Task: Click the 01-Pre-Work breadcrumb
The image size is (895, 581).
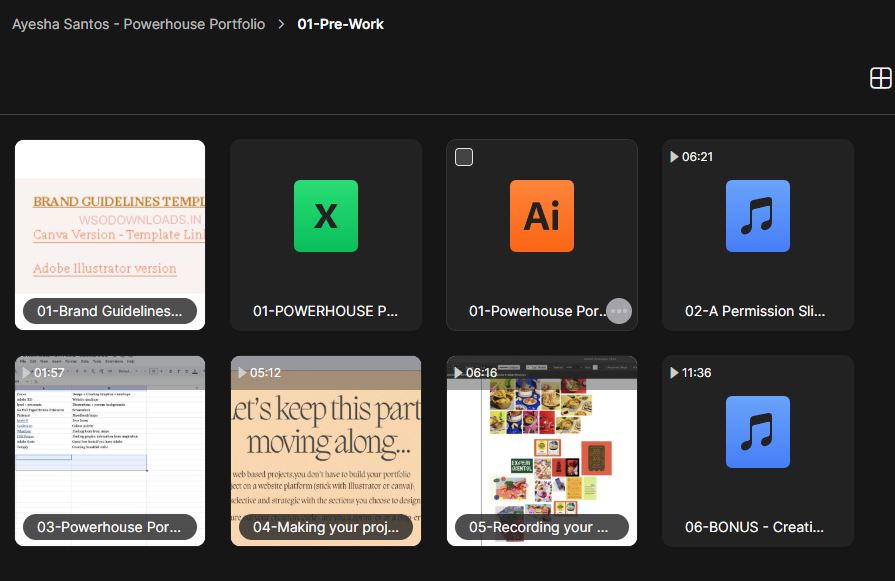Action: point(340,24)
